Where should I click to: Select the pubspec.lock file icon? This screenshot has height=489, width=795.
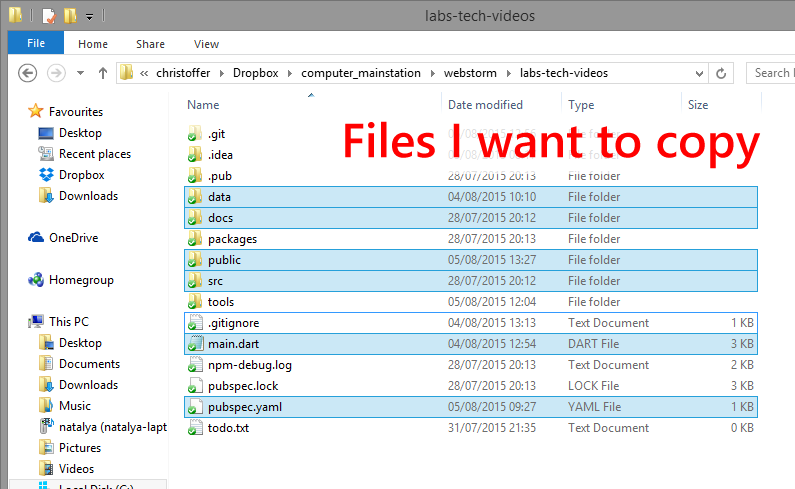[195, 386]
